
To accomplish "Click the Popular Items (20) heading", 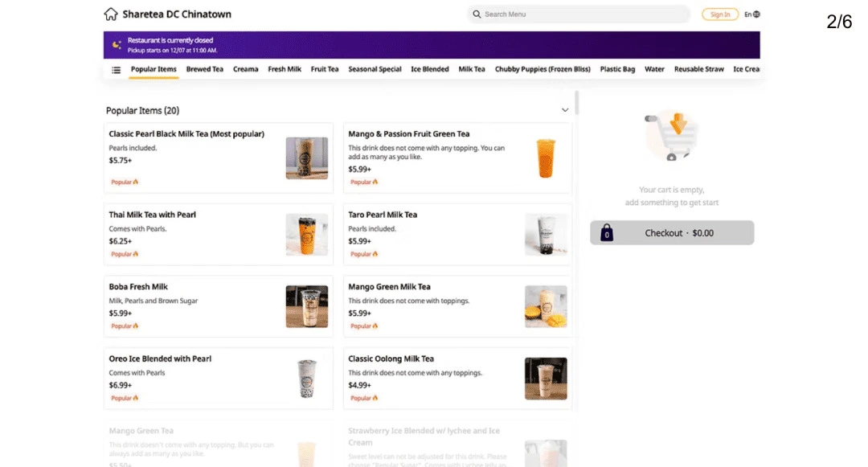I will 142,111.
